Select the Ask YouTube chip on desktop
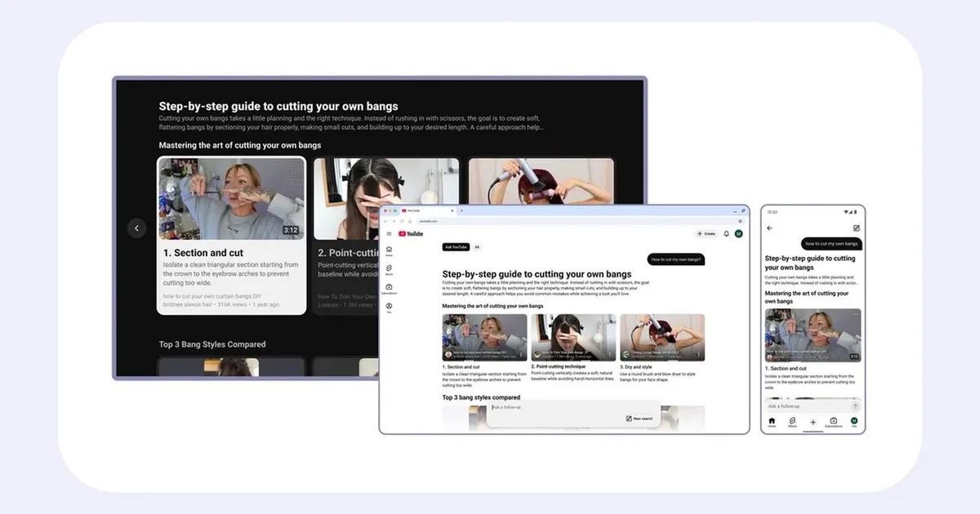Image resolution: width=980 pixels, height=514 pixels. pos(456,246)
